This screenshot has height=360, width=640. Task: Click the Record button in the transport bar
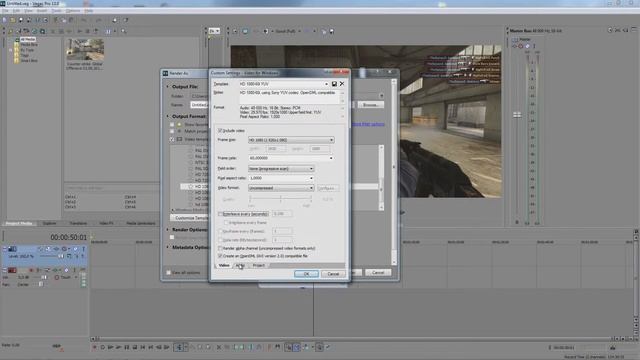coord(95,347)
